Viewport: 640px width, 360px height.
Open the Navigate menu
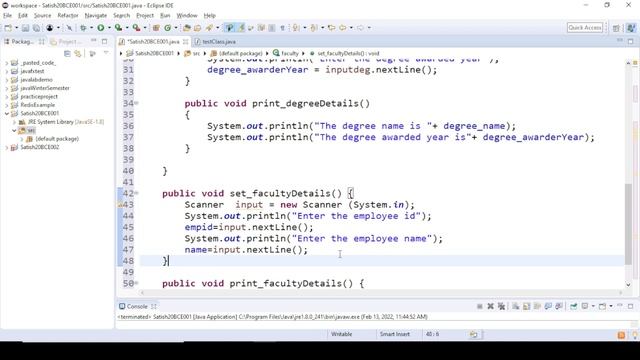click(96, 16)
